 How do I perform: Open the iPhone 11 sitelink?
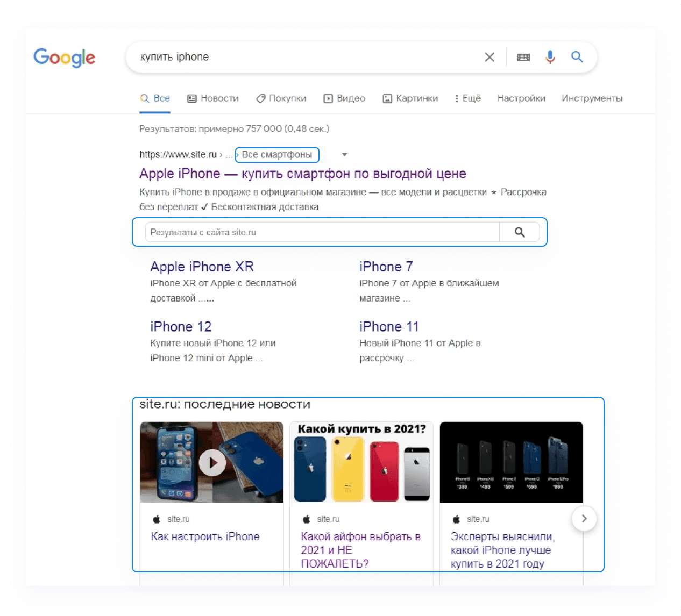(x=388, y=326)
